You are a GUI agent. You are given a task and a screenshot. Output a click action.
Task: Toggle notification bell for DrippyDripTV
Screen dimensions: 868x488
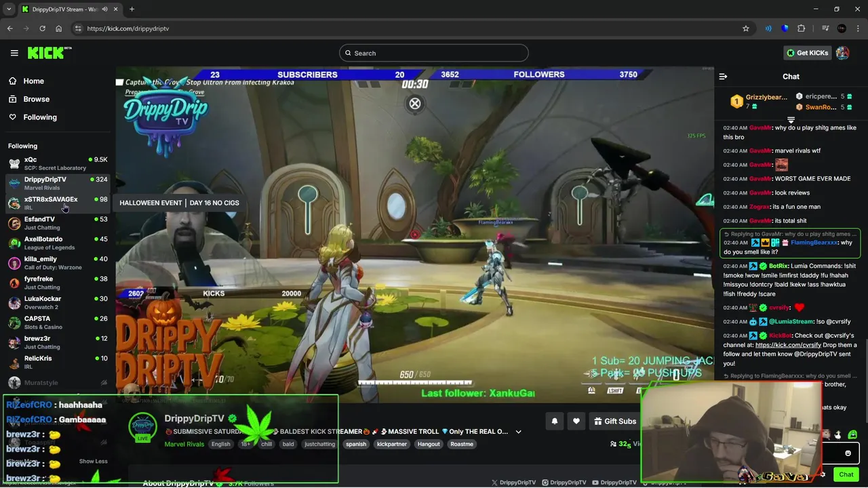click(555, 421)
